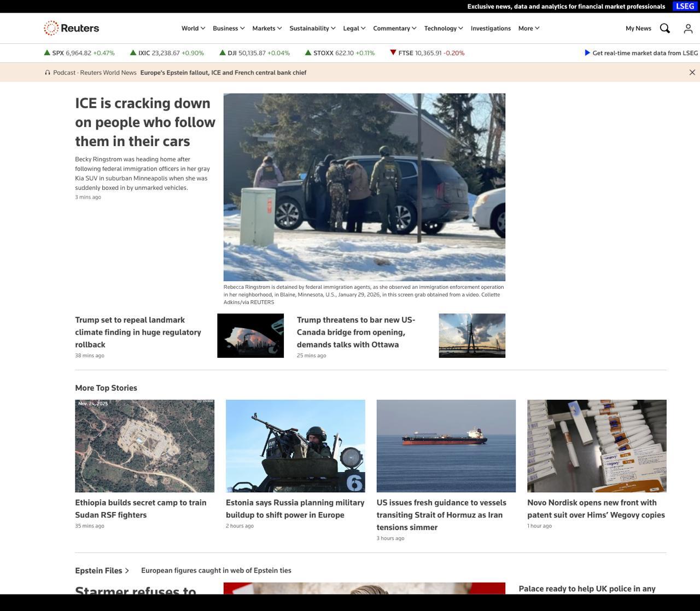Click the podcast headphones icon
Viewport: 700px width, 611px height.
[48, 73]
